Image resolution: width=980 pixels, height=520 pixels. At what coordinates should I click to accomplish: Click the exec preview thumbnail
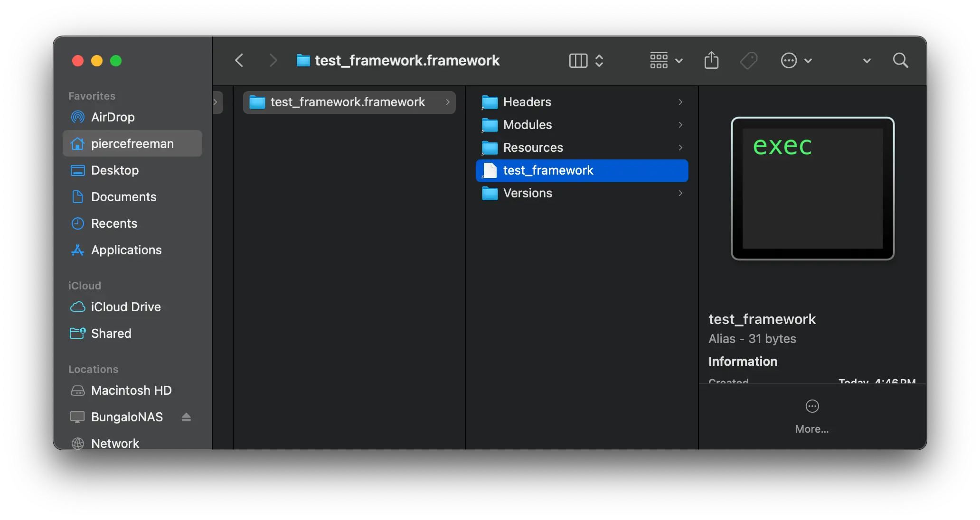(812, 188)
